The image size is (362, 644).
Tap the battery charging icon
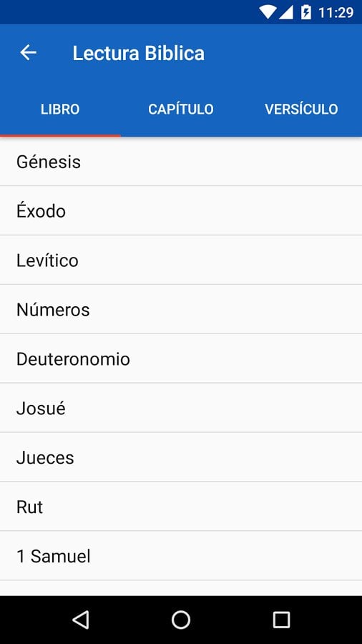click(x=305, y=12)
